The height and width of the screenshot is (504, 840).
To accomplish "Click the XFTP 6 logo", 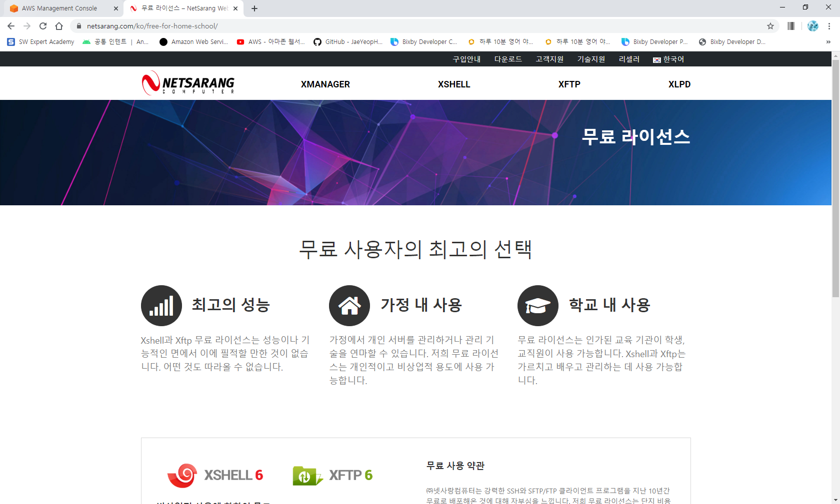I will (332, 475).
